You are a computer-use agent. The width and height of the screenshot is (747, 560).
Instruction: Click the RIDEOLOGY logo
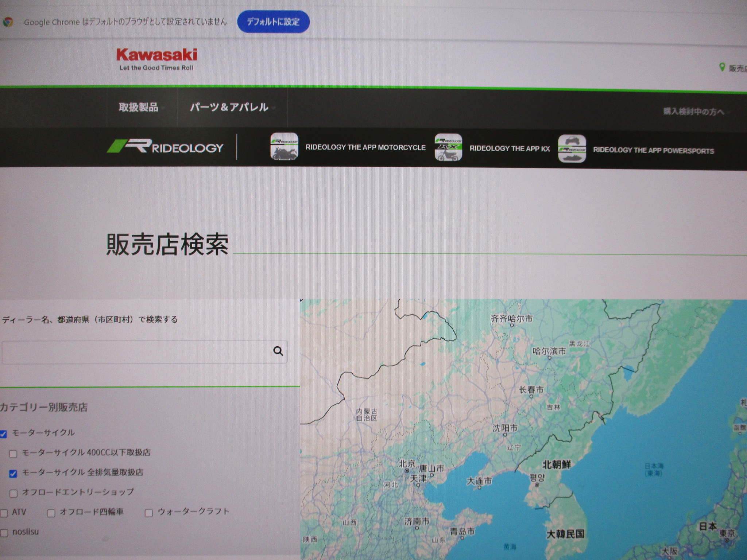pyautogui.click(x=165, y=147)
